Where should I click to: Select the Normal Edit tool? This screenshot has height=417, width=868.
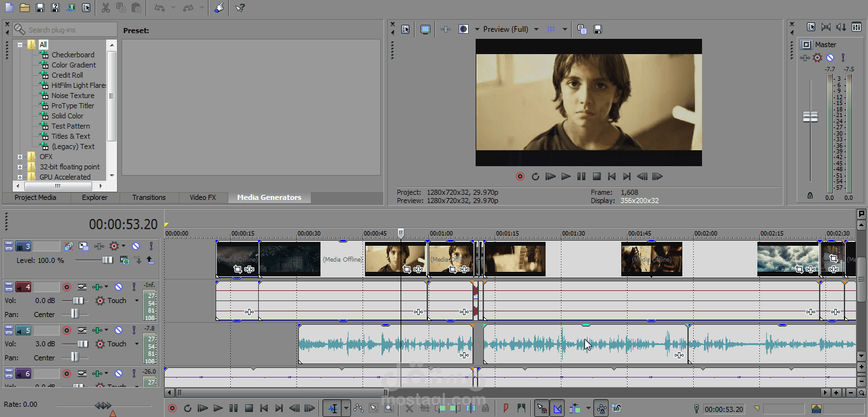click(x=333, y=408)
